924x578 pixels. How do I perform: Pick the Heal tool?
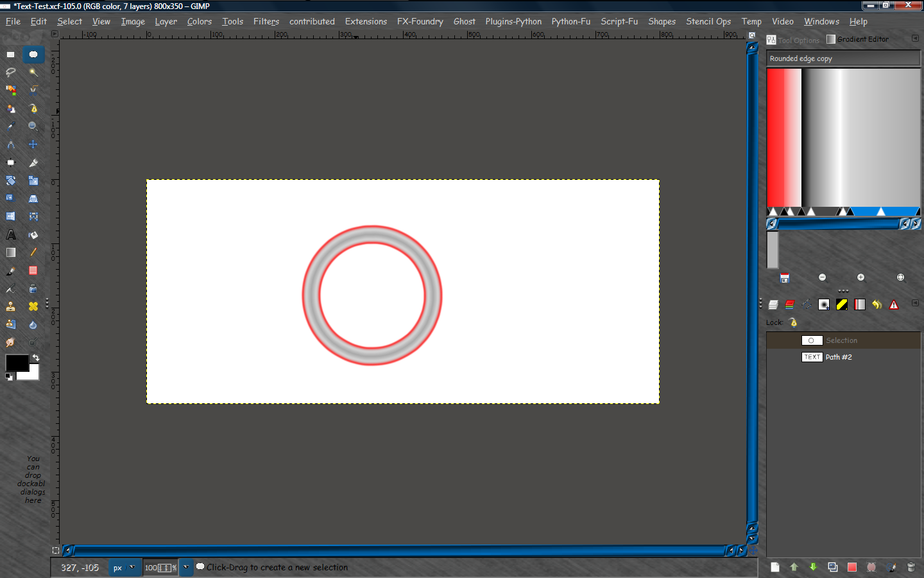33,307
